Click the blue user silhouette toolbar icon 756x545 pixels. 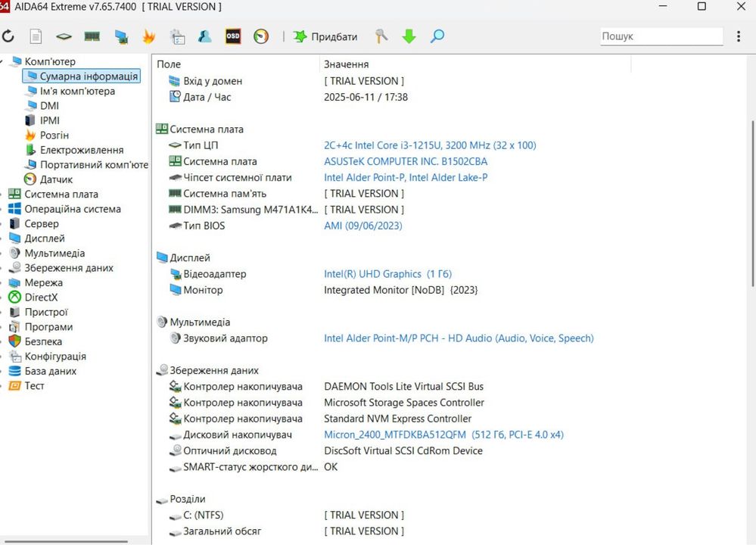pyautogui.click(x=205, y=36)
